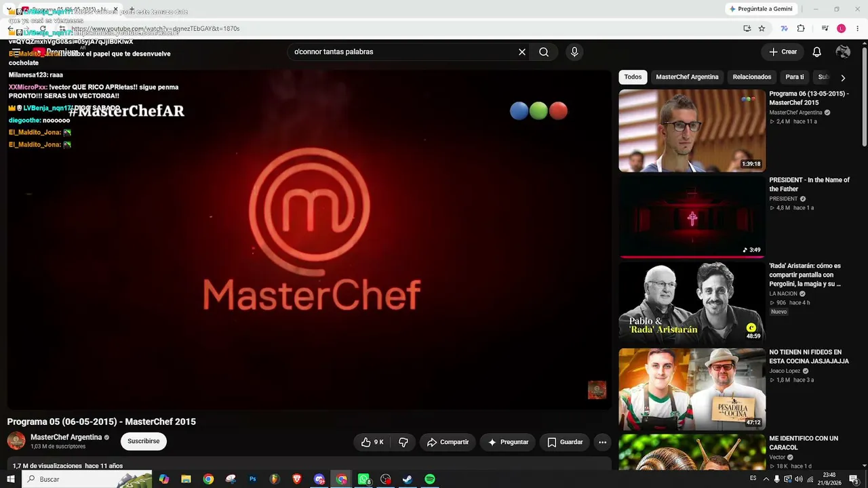Click the ES language indicator in the taskbar

tap(753, 479)
